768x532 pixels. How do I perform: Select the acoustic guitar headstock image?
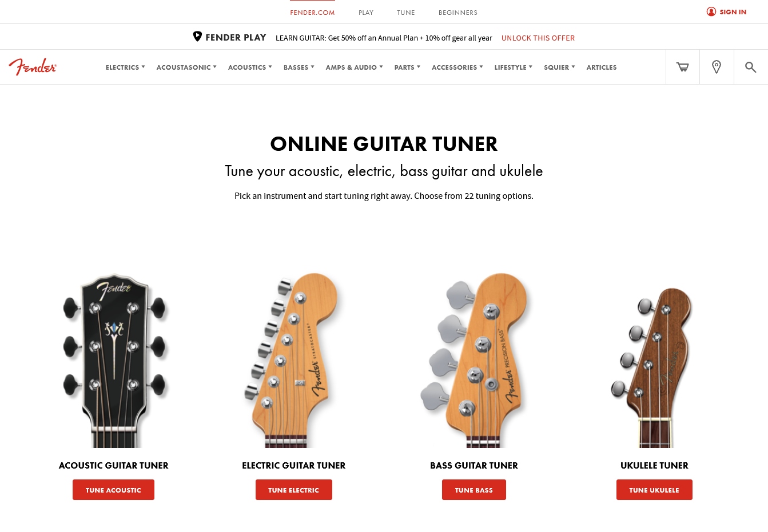(113, 360)
